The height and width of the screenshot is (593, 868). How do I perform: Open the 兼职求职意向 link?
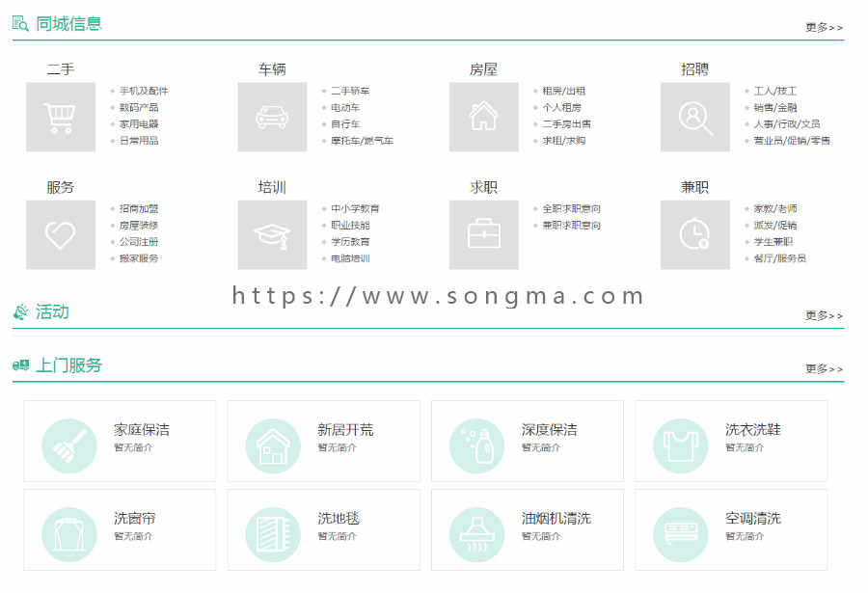571,226
